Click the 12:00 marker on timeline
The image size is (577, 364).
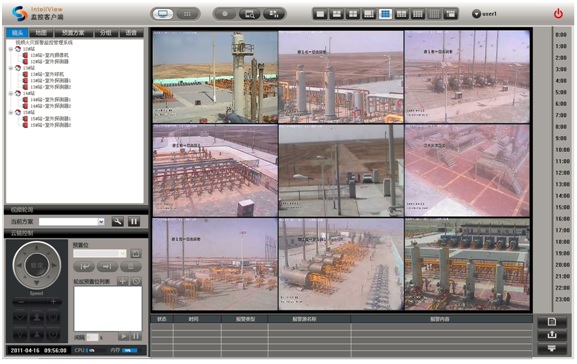tap(562, 173)
